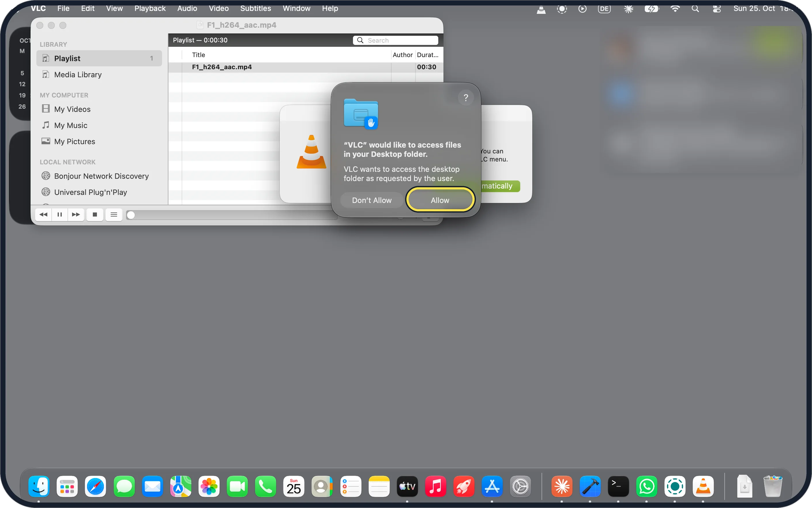Open the Video menu
The image size is (812, 508).
[x=218, y=8]
